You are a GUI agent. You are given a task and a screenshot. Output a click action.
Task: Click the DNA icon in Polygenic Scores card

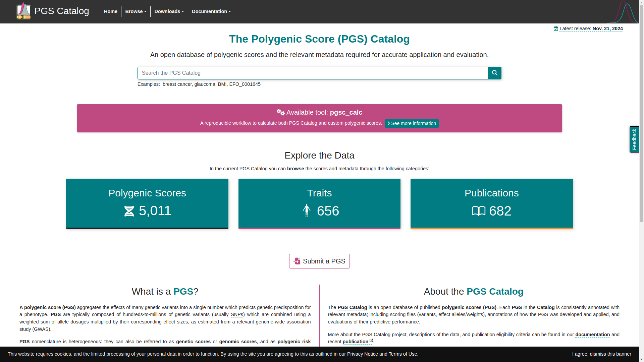pyautogui.click(x=129, y=211)
